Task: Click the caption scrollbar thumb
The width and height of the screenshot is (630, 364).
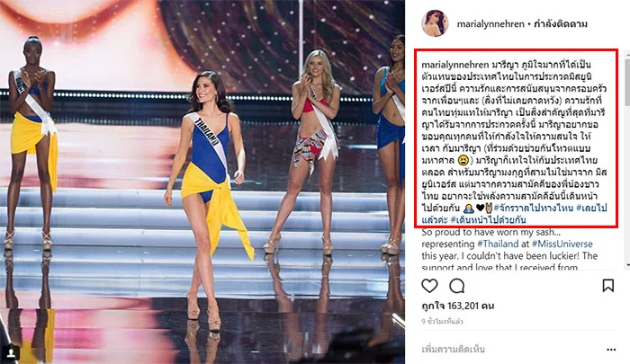Action: pyautogui.click(x=626, y=81)
